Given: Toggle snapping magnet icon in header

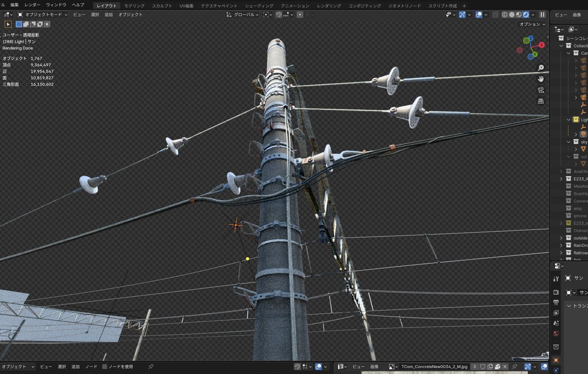Looking at the screenshot, I should [x=279, y=15].
